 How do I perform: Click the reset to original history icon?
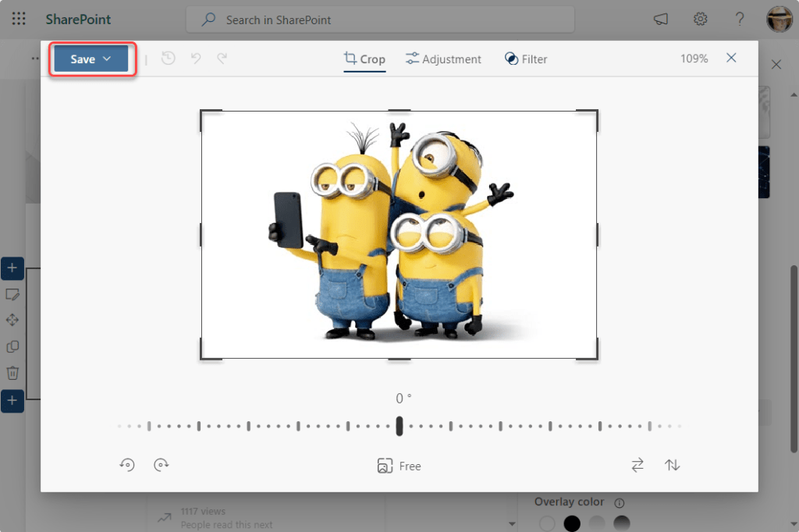(168, 59)
